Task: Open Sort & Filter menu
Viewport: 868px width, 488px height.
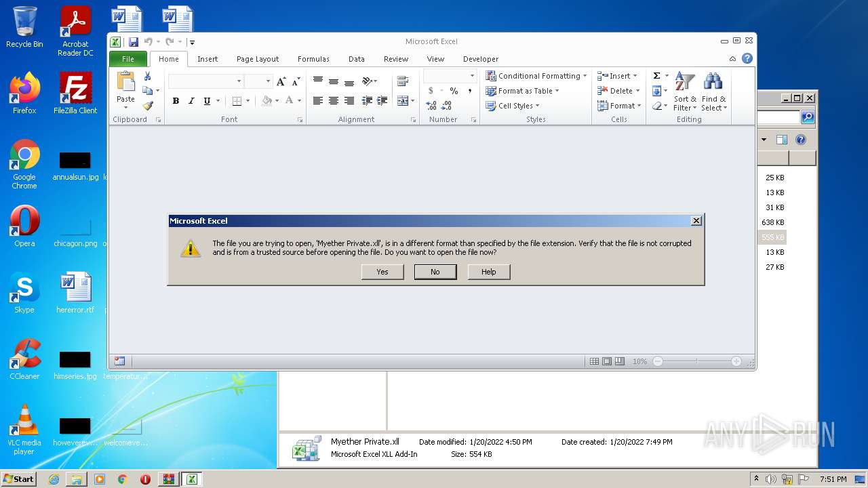Action: (x=685, y=92)
